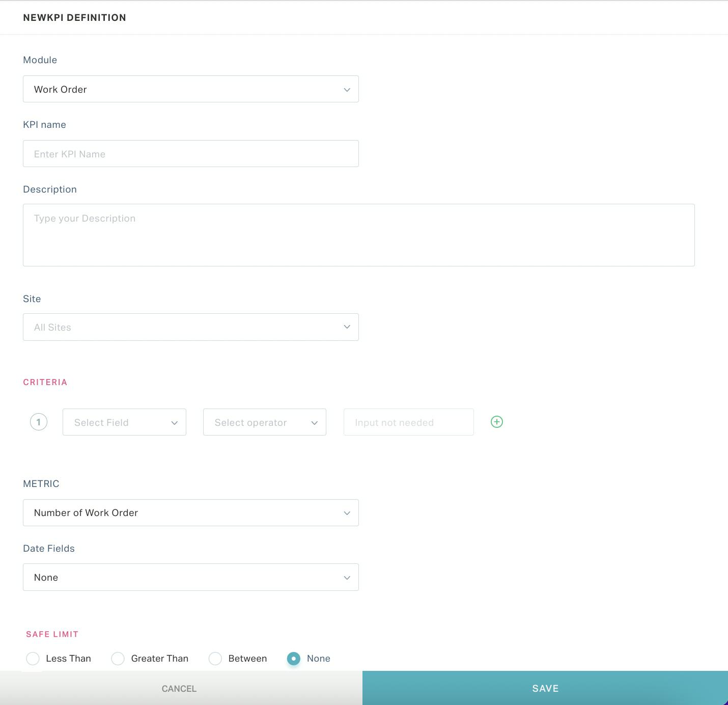Image resolution: width=728 pixels, height=705 pixels.
Task: Save the new KPI definition
Action: tap(545, 688)
